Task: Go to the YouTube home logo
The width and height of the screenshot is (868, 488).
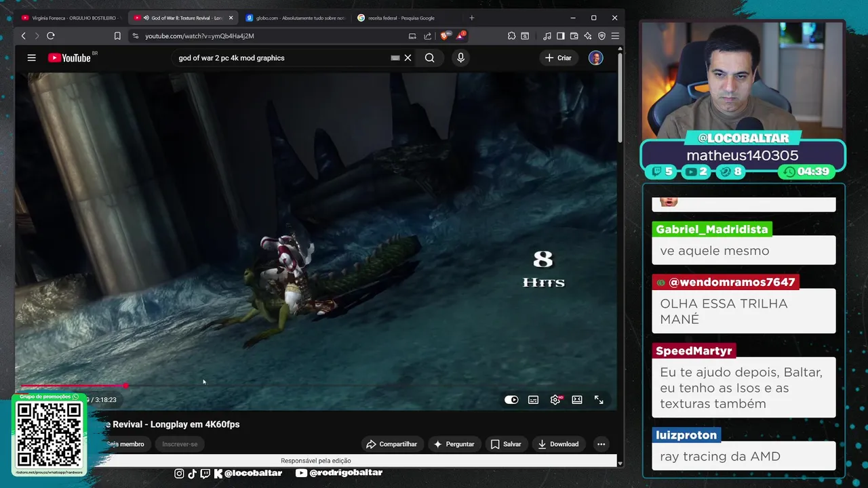Action: pyautogui.click(x=69, y=58)
